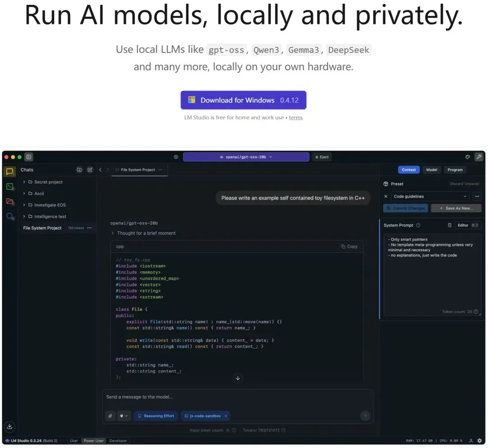Click into the System Prompt text area

(x=432, y=275)
